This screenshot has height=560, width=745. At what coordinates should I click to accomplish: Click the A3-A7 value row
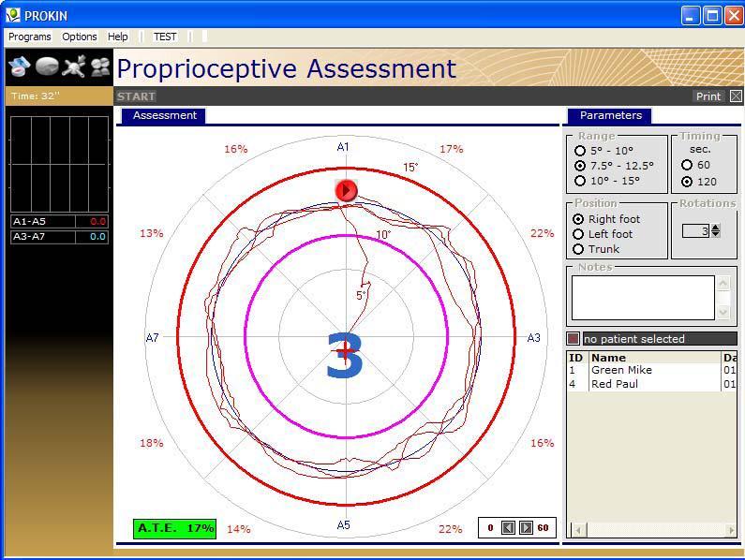(59, 237)
